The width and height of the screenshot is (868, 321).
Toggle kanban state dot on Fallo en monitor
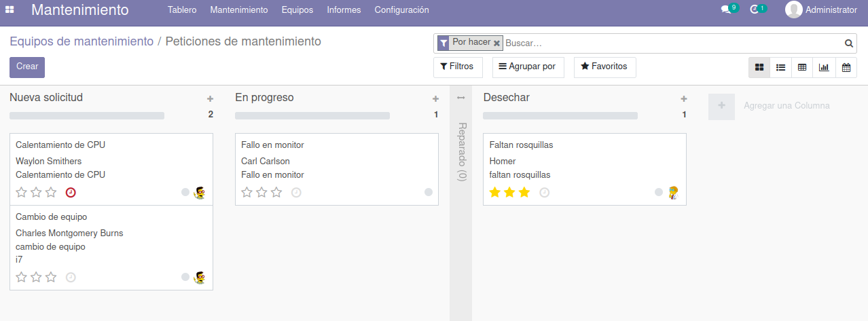(x=429, y=192)
